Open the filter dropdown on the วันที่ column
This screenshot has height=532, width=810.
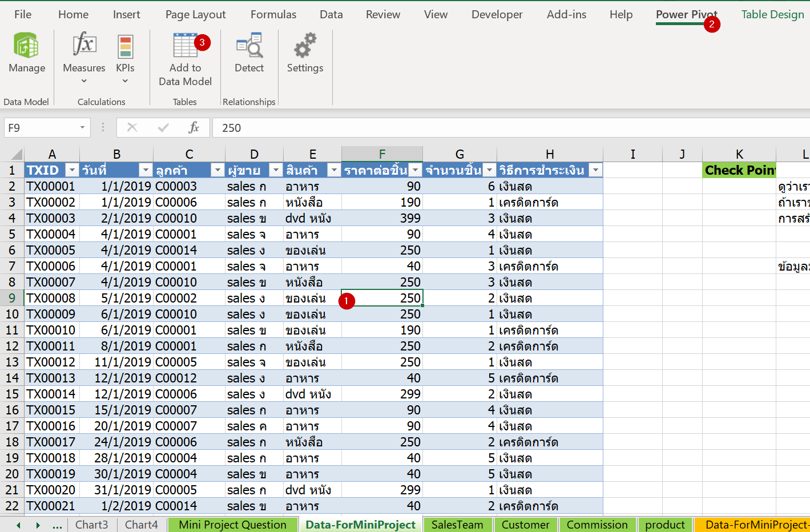point(146,170)
